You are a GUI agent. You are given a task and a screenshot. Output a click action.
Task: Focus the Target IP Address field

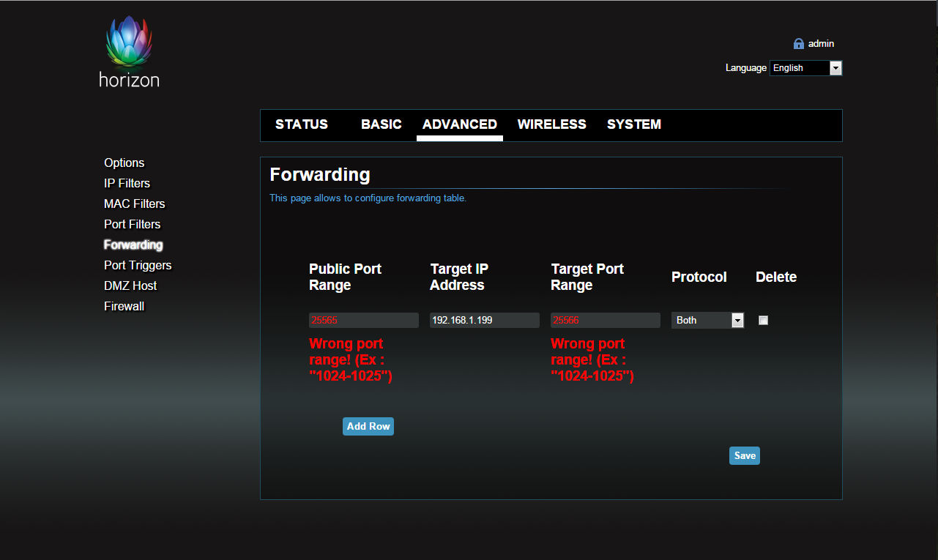pyautogui.click(x=485, y=320)
